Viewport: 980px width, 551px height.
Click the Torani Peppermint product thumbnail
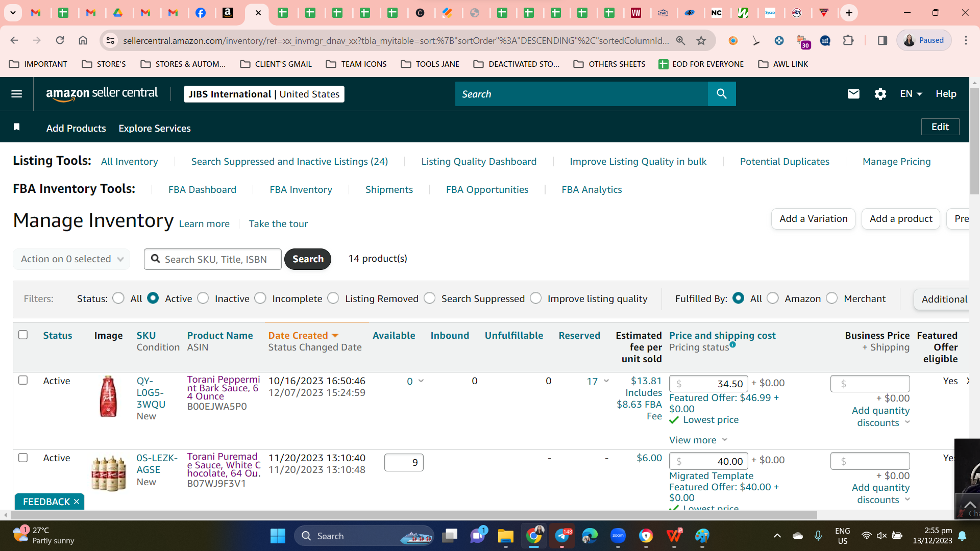[108, 396]
